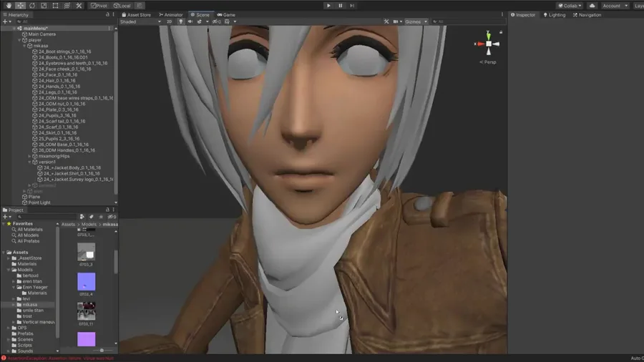Click search by label icon in Project
Screen dimensions: 644x362
(91, 217)
